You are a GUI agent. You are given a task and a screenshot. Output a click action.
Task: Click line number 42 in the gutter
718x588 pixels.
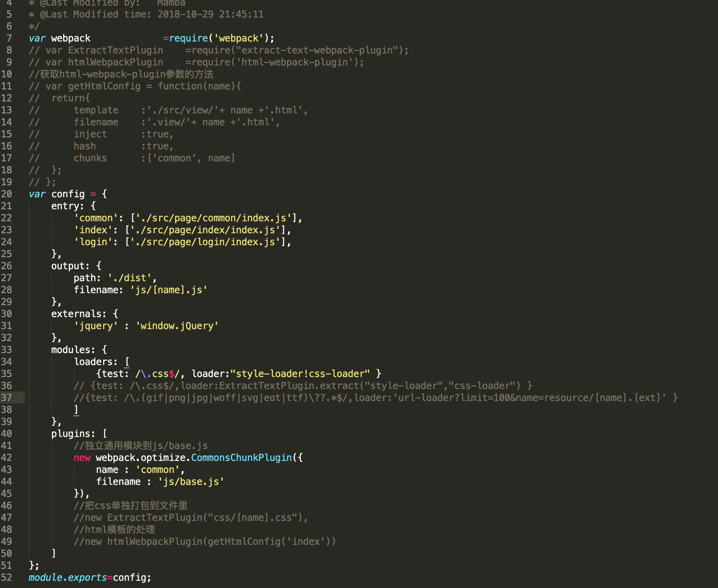click(x=6, y=457)
